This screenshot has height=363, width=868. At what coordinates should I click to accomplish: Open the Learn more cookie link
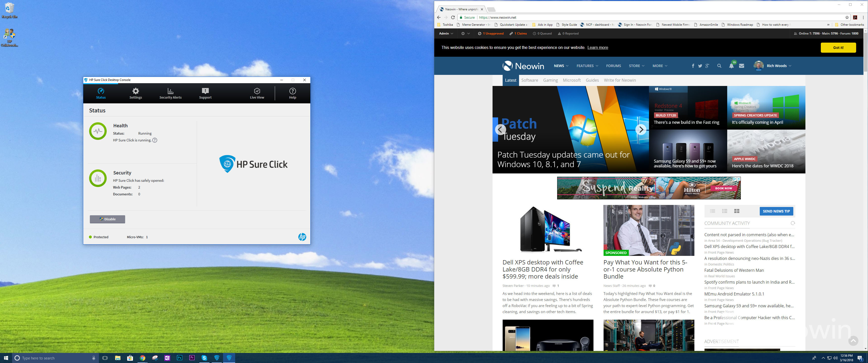[598, 47]
